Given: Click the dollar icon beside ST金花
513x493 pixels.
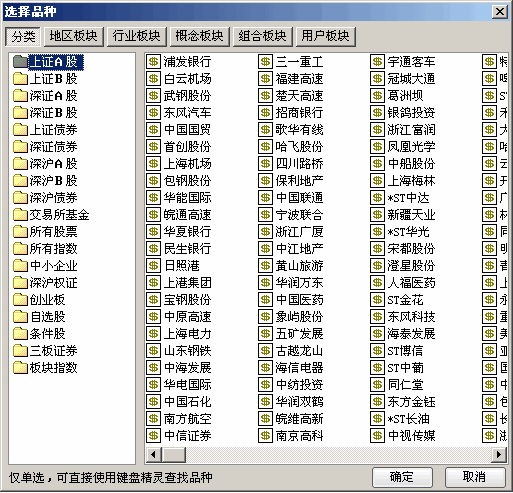Looking at the screenshot, I should pos(377,300).
